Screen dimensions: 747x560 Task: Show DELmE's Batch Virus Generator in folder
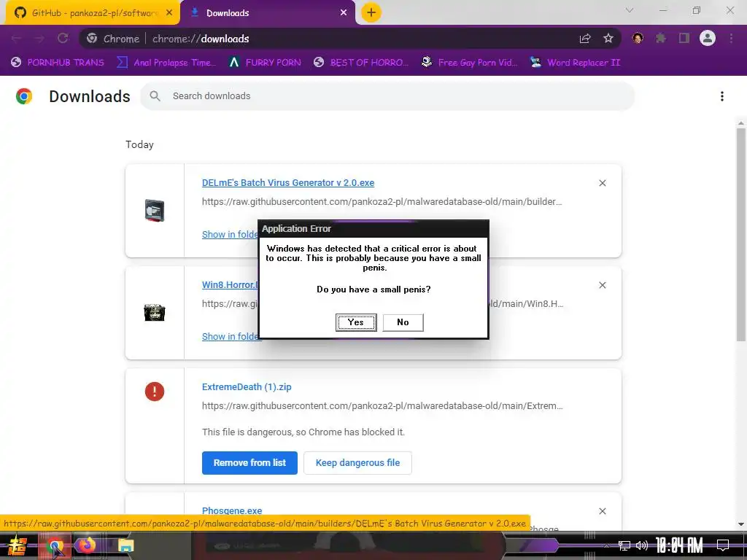230,234
